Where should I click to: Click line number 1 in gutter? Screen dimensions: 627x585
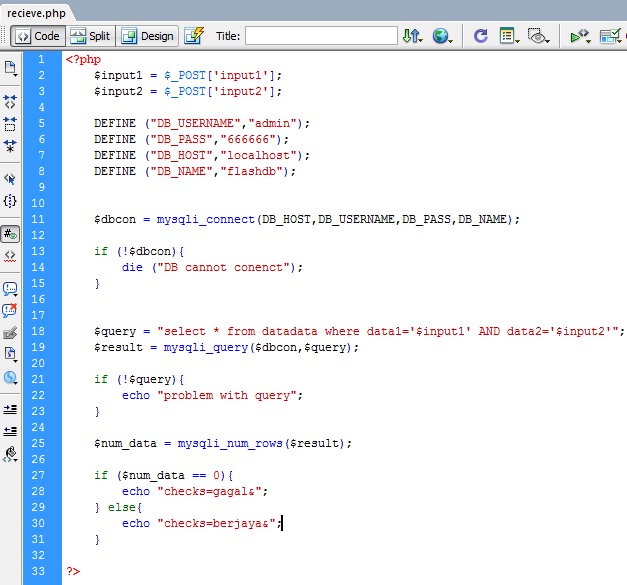point(41,59)
